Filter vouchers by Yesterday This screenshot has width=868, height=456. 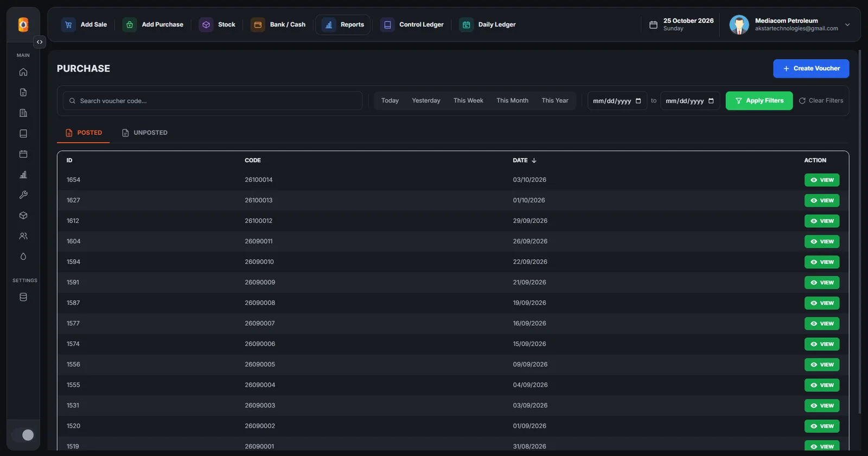coord(426,101)
